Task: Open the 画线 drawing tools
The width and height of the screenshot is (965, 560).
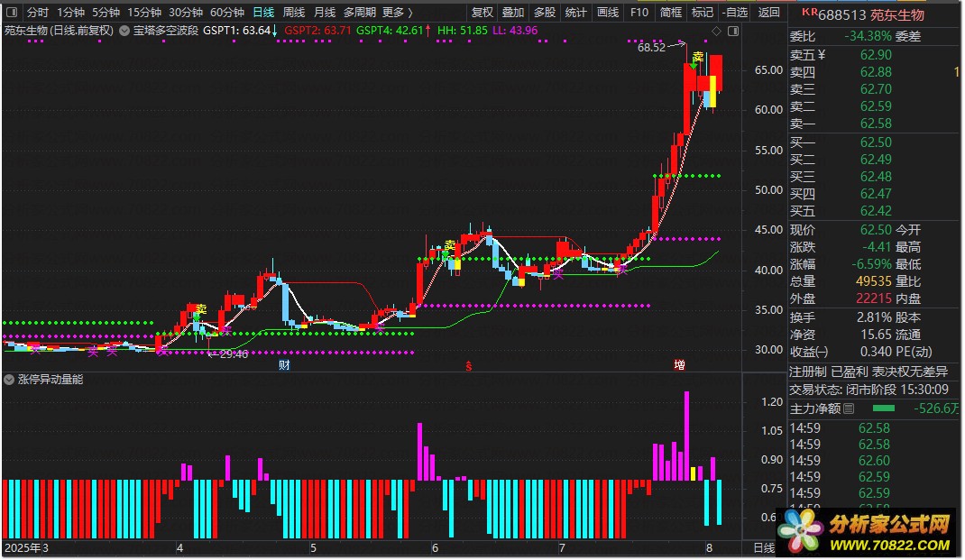Action: pos(608,13)
